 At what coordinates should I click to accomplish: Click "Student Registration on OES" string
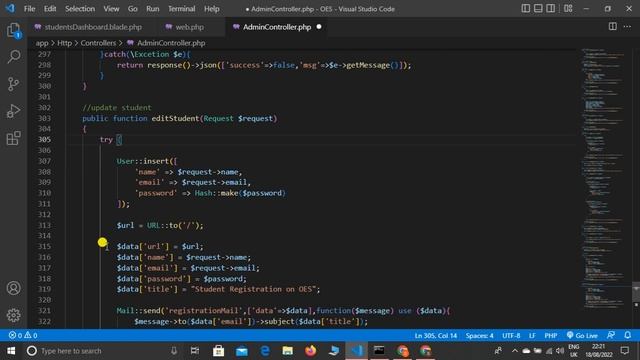pyautogui.click(x=253, y=289)
